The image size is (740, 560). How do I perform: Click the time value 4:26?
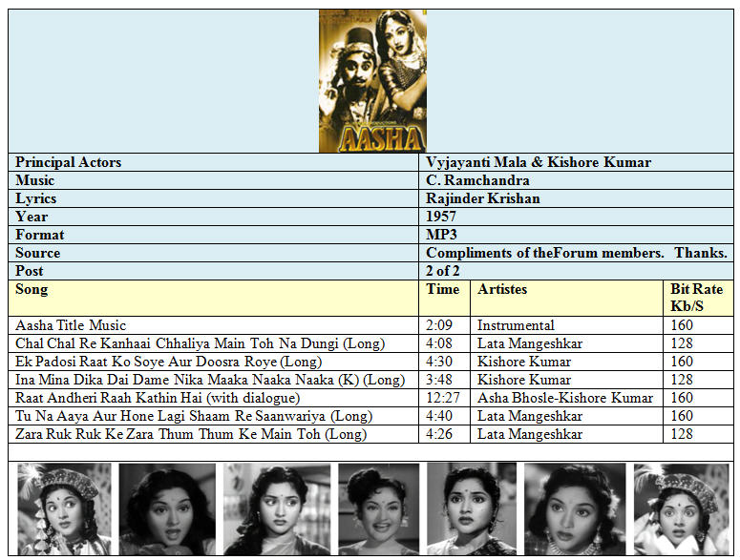[439, 434]
